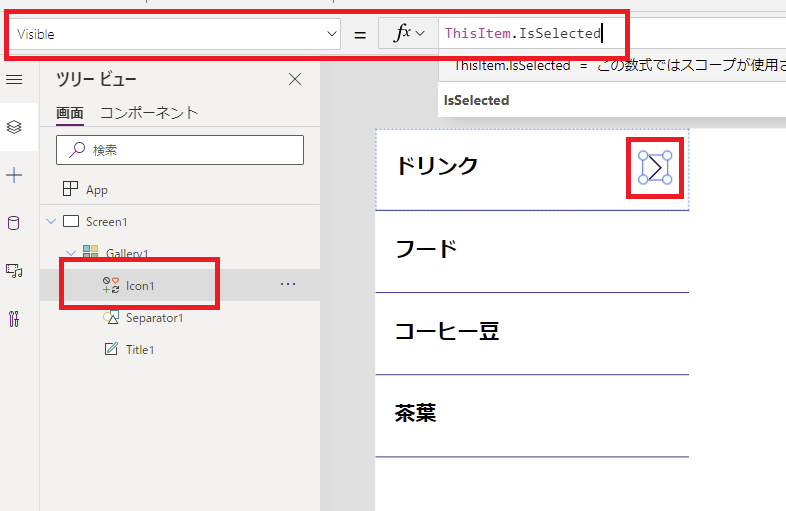Select Screen1 in the tree view

(106, 222)
